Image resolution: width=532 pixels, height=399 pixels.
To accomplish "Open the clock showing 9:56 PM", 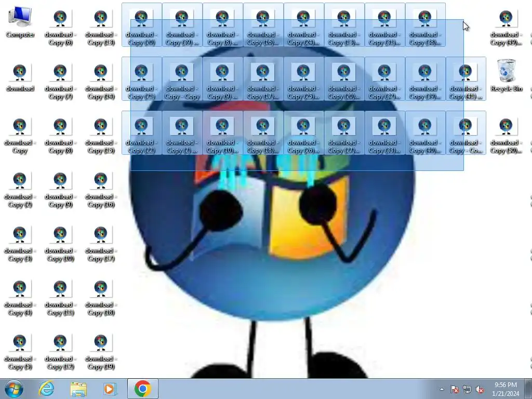I will pyautogui.click(x=506, y=389).
